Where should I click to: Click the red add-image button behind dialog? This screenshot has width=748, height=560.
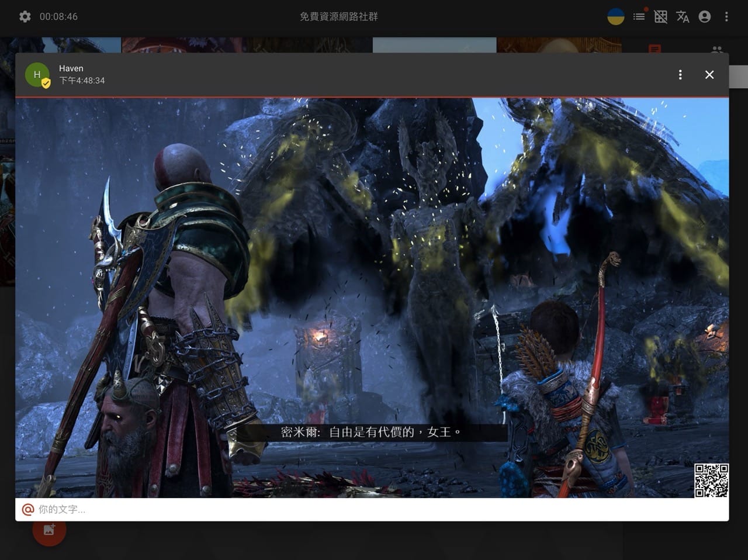click(49, 530)
